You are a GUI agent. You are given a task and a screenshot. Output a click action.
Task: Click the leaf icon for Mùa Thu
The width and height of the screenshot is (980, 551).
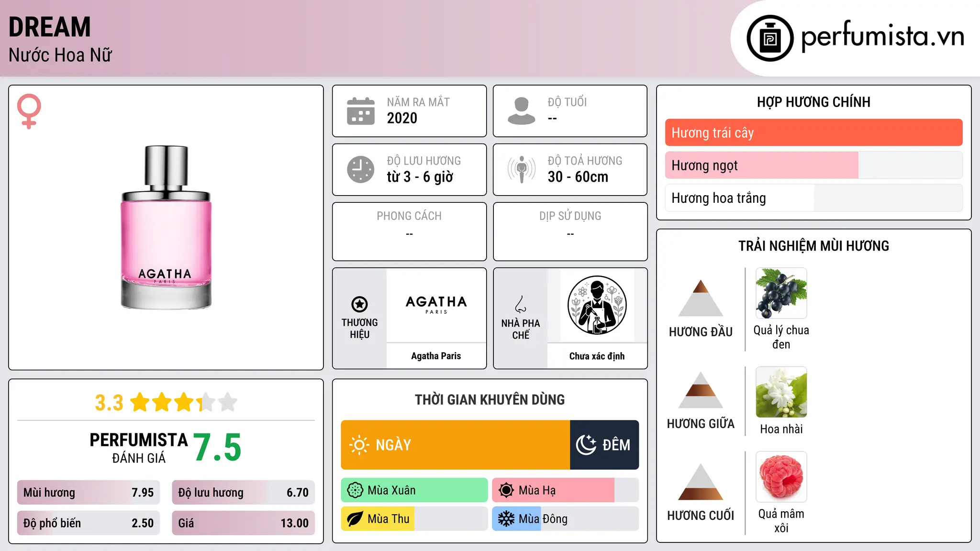coord(355,519)
